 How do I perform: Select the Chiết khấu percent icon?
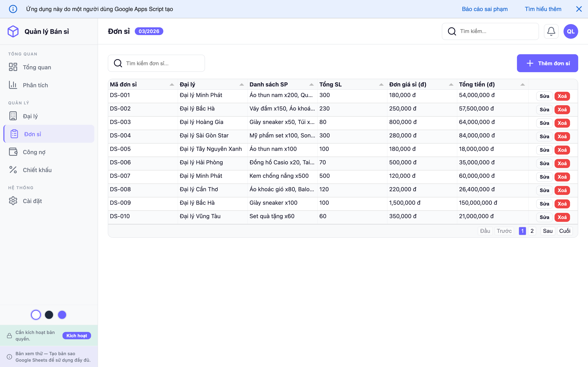coord(13,170)
